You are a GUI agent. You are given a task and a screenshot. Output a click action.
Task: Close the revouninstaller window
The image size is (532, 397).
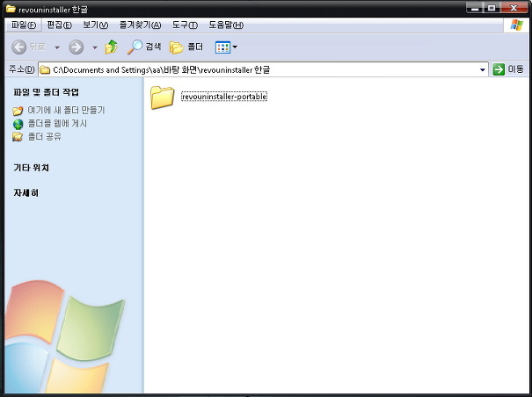click(x=514, y=8)
